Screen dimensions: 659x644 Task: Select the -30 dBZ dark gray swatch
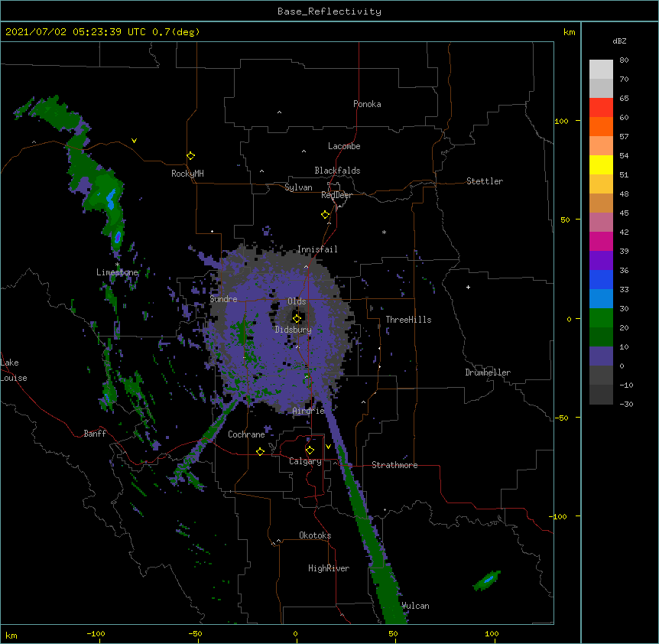601,395
